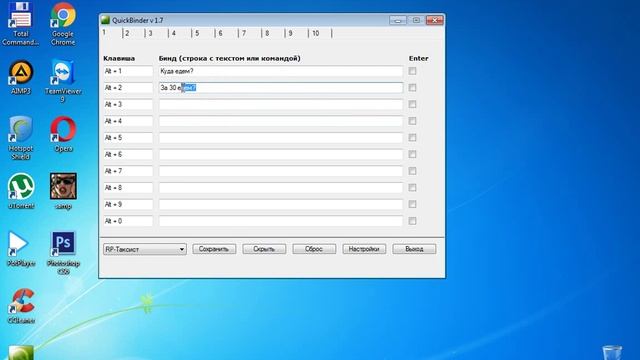Viewport: 640px width, 360px height.
Task: Click the Сброс button
Action: tap(314, 249)
